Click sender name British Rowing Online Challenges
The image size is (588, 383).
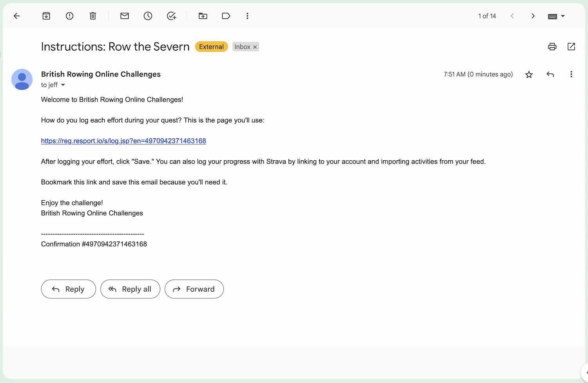coord(101,74)
